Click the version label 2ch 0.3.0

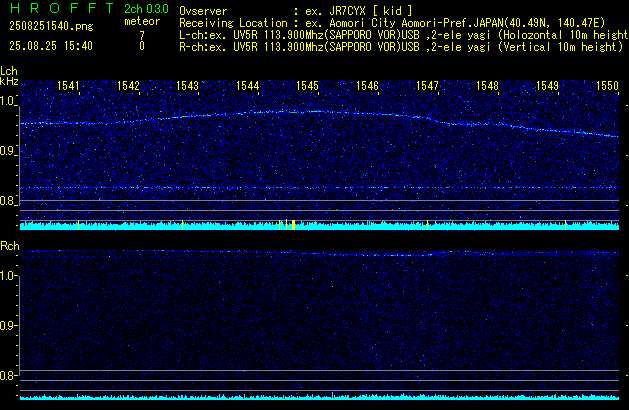tap(146, 9)
